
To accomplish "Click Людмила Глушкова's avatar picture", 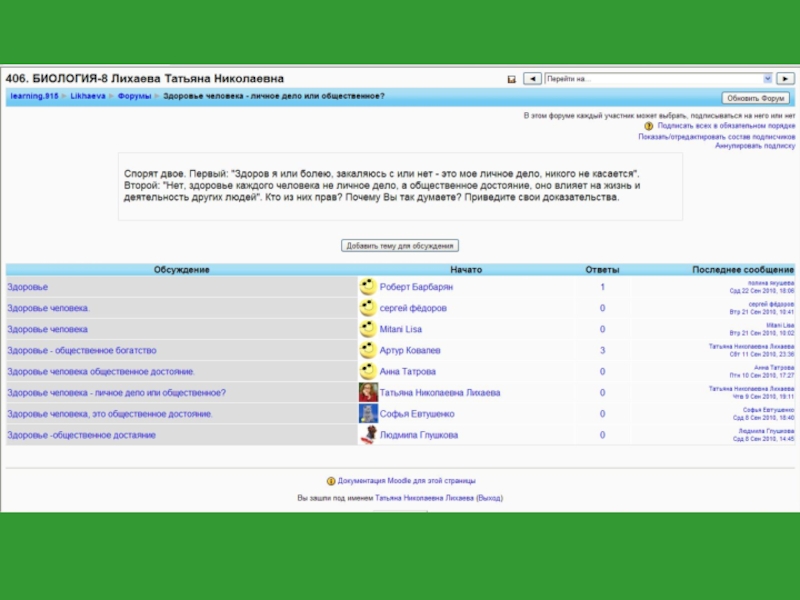I will pyautogui.click(x=368, y=435).
